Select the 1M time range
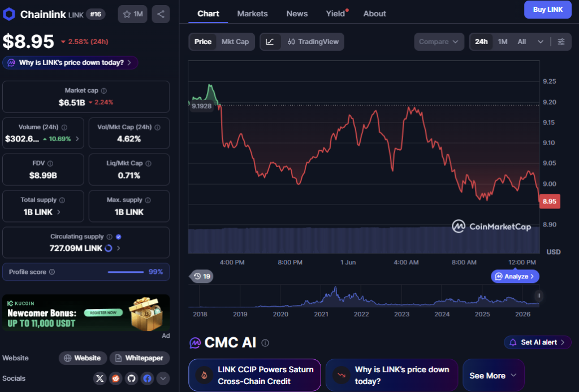 [503, 42]
